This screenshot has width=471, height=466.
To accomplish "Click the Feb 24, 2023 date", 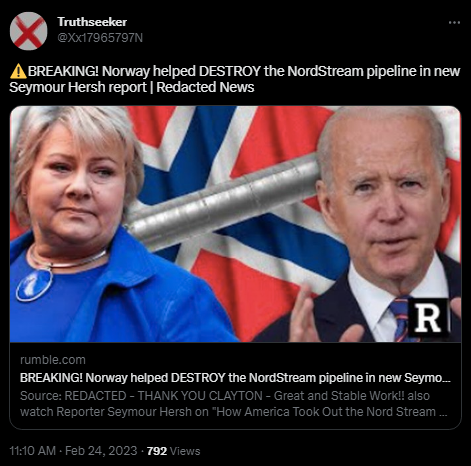I will coord(101,451).
